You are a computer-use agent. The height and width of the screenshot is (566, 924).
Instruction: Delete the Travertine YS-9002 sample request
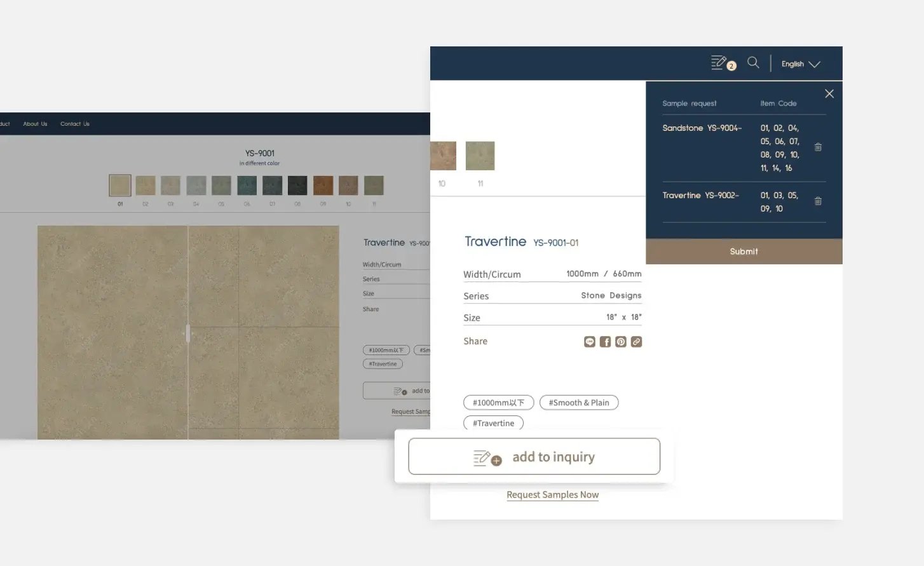(818, 201)
